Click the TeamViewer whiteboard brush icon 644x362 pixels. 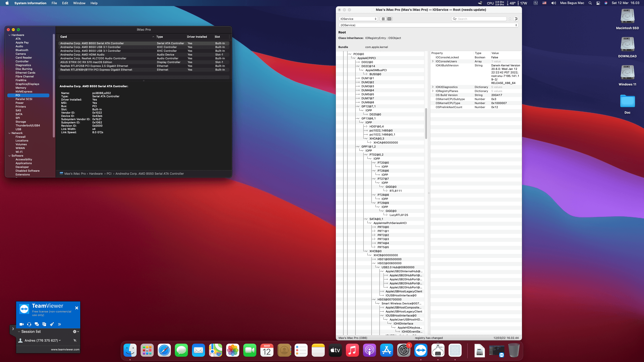point(52,324)
